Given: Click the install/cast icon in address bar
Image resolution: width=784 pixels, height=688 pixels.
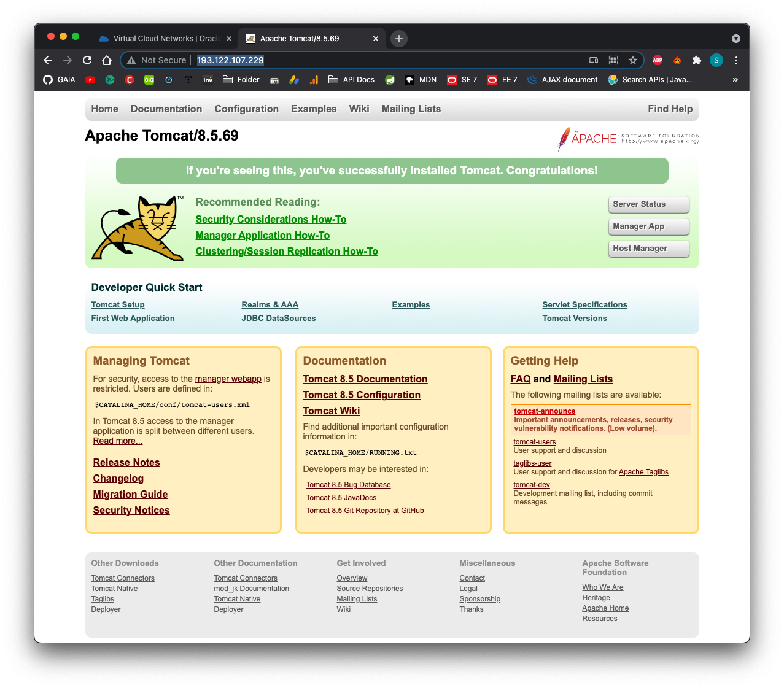Looking at the screenshot, I should (594, 60).
